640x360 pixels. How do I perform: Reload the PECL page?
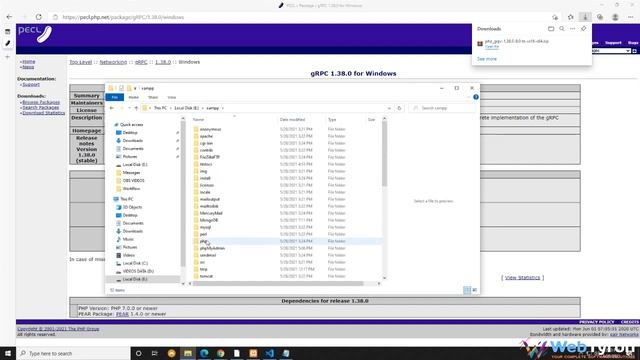(39, 17)
